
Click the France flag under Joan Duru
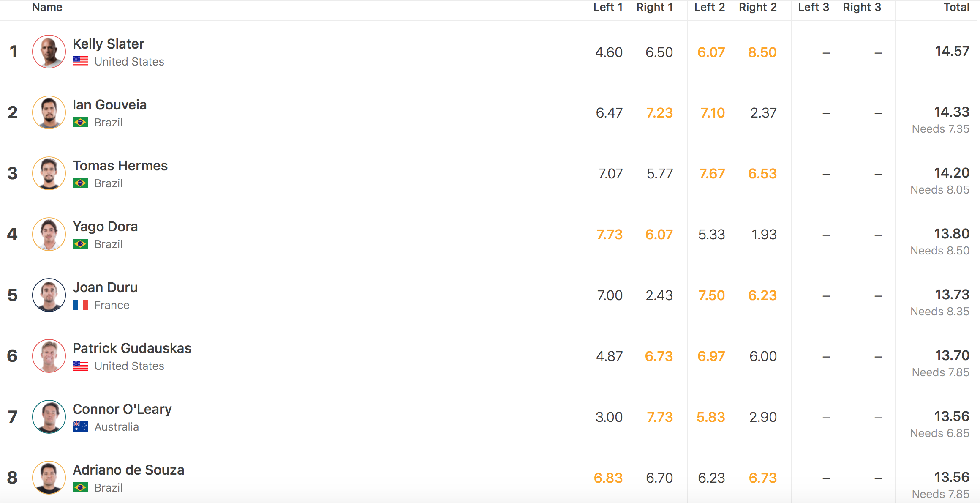click(x=80, y=305)
